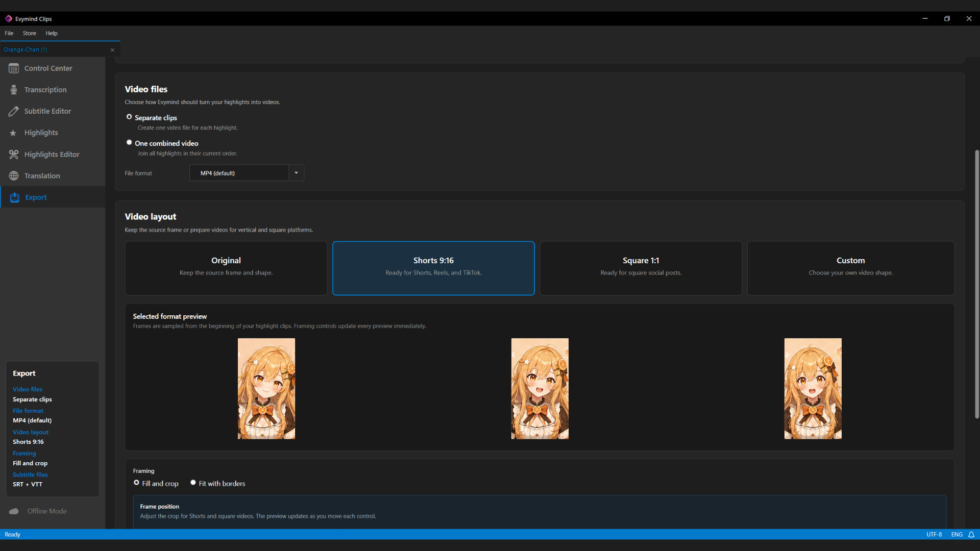Select the Custom layout card
Viewport: 980px width, 551px height.
pyautogui.click(x=851, y=268)
